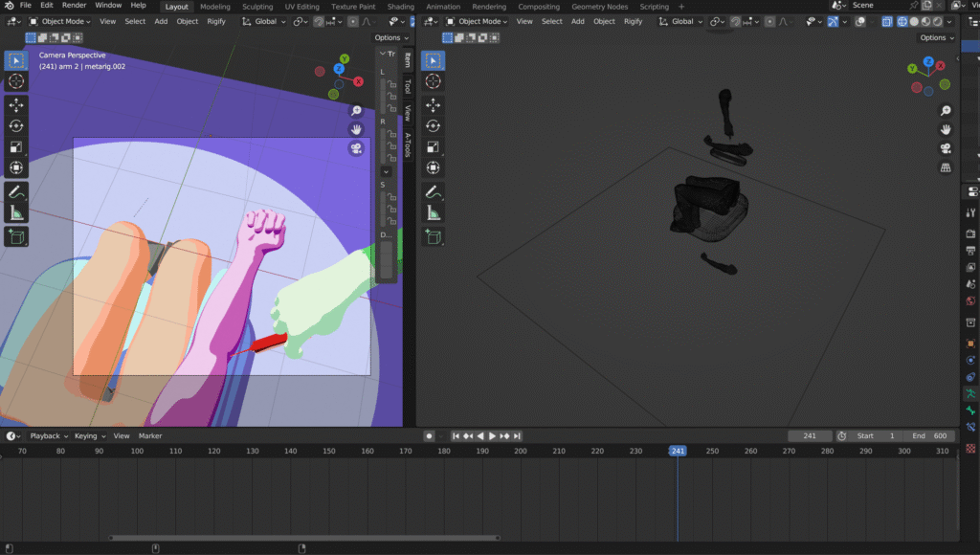Viewport: 980px width, 555px height.
Task: Open the Rigify menu in left viewport
Action: pyautogui.click(x=217, y=21)
